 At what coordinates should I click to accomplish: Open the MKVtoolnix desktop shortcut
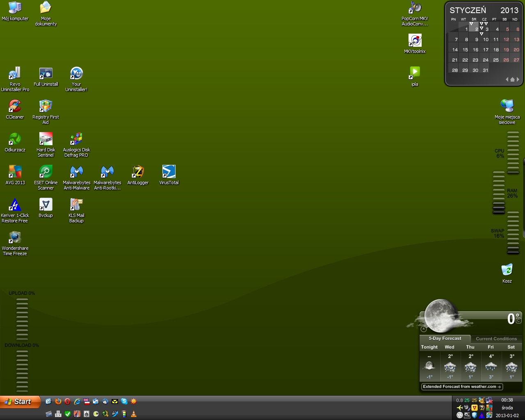point(415,41)
